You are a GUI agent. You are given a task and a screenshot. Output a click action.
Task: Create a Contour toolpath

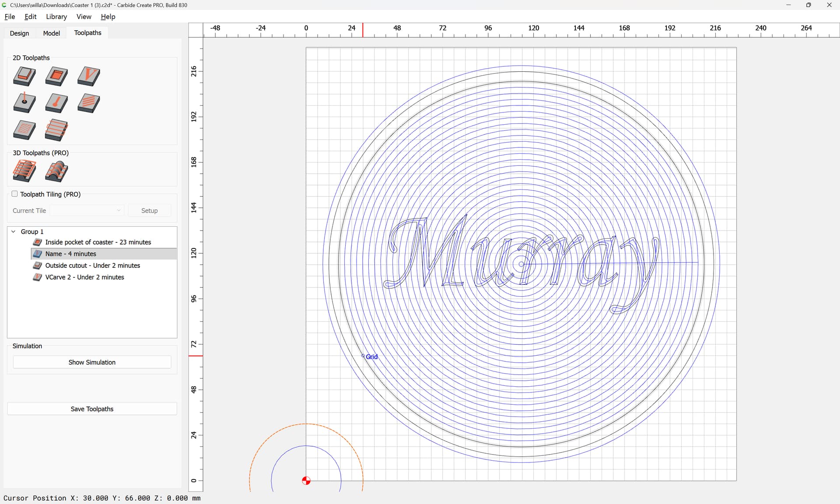coord(24,76)
